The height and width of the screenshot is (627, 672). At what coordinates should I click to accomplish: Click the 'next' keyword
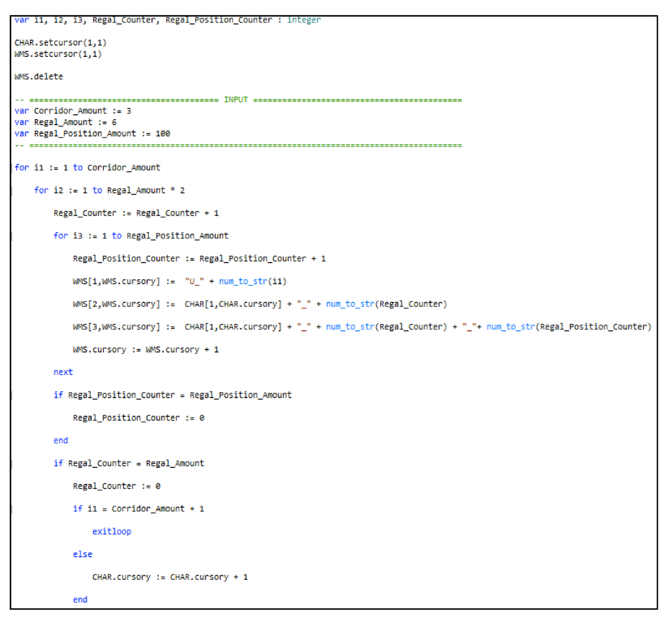point(63,372)
